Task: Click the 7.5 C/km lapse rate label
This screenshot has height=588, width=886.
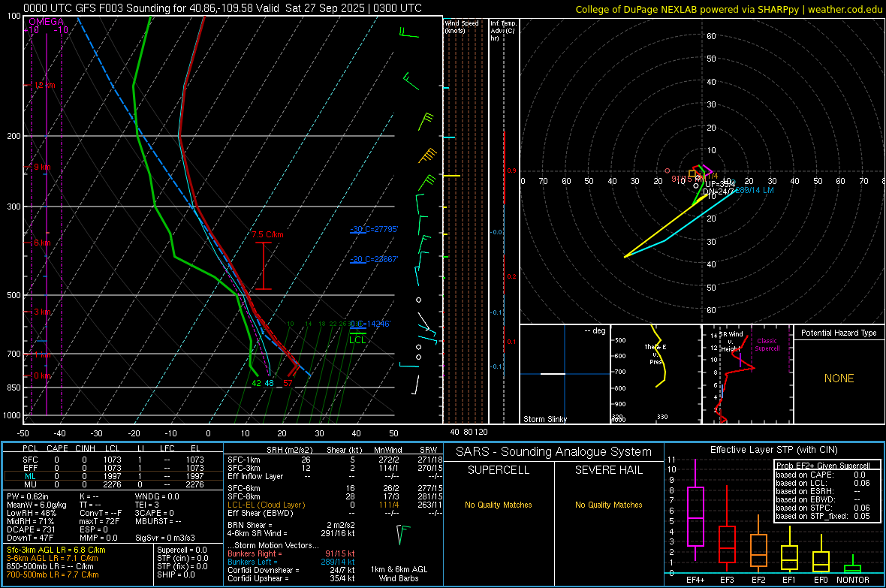Action: coord(268,234)
